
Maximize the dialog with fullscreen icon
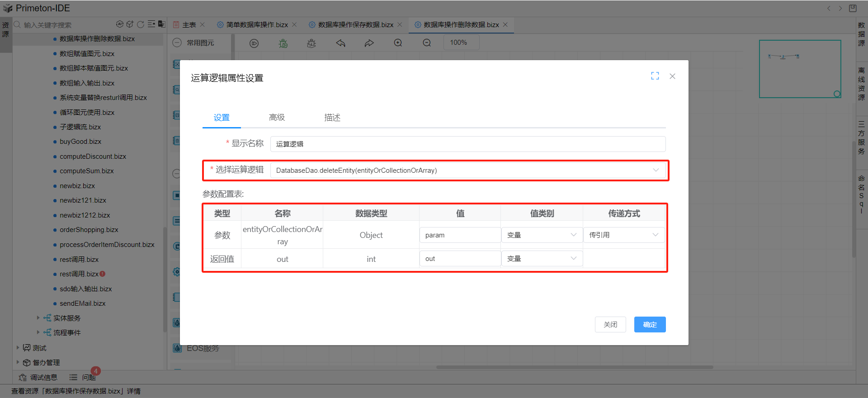pos(655,76)
